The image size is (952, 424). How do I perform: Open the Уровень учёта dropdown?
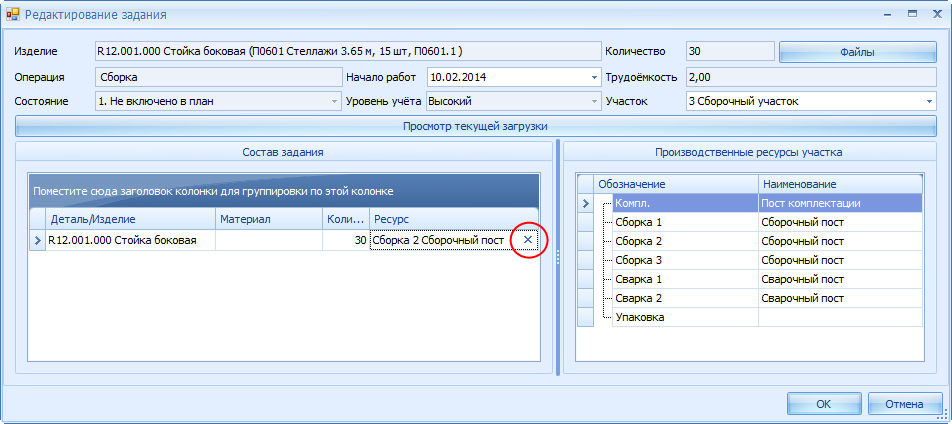pyautogui.click(x=594, y=101)
